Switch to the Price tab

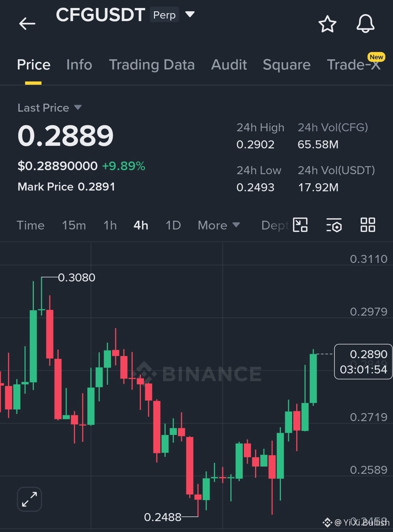(33, 65)
